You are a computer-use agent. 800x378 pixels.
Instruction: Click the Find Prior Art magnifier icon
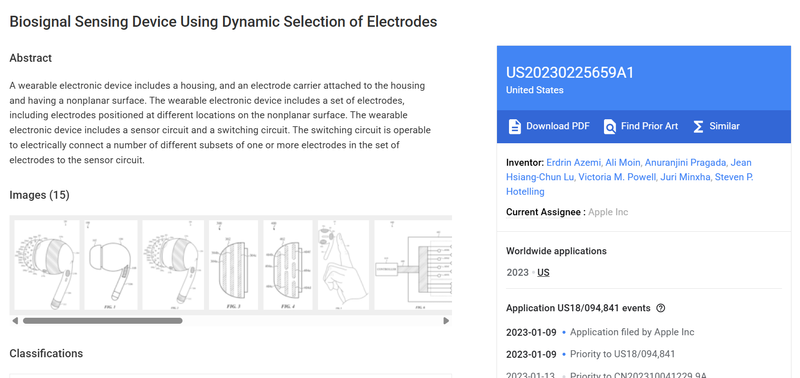(x=610, y=127)
